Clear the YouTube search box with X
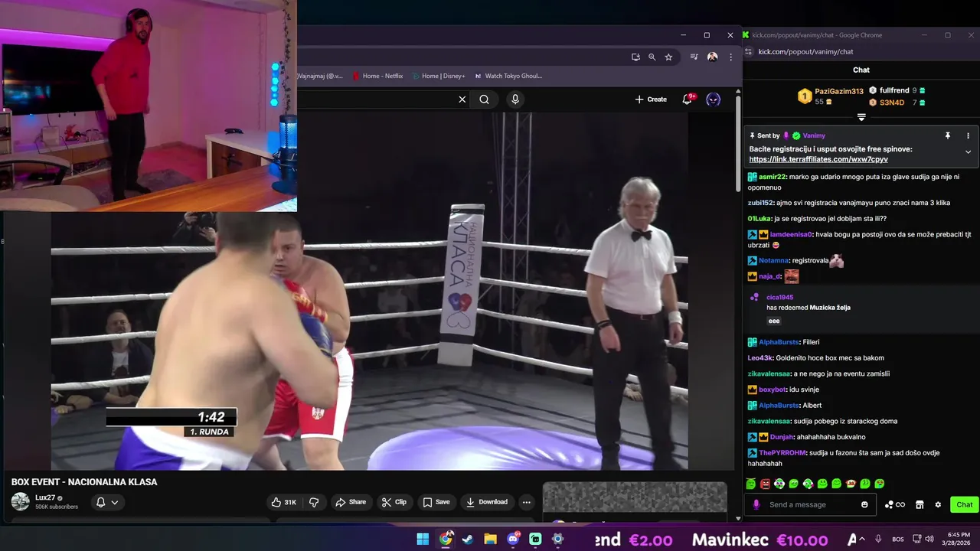The height and width of the screenshot is (551, 980). [462, 99]
